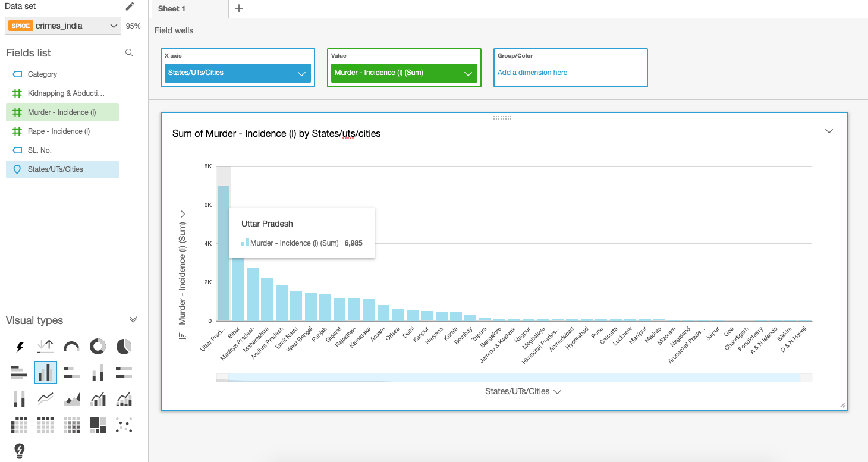The height and width of the screenshot is (462, 868).
Task: Click the AutoGraph lightning bolt icon
Action: [19, 346]
